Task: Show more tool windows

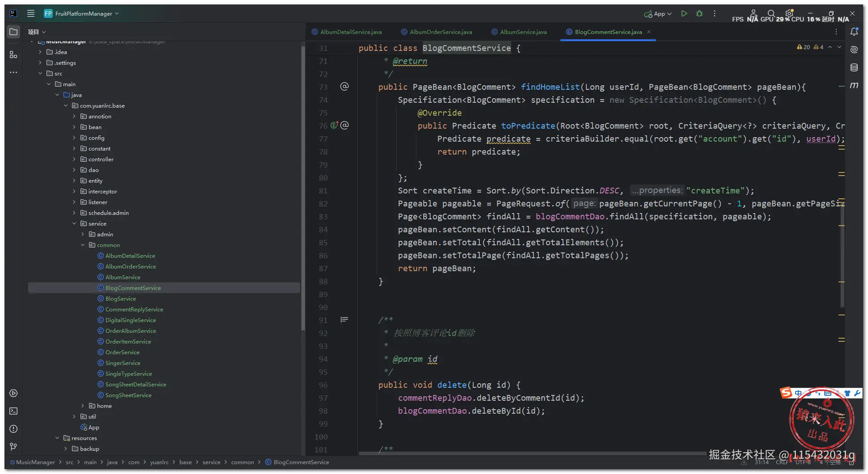Action: 13,72
